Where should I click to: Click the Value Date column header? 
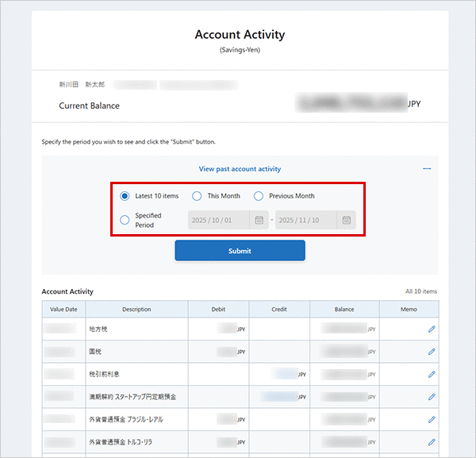pyautogui.click(x=63, y=310)
